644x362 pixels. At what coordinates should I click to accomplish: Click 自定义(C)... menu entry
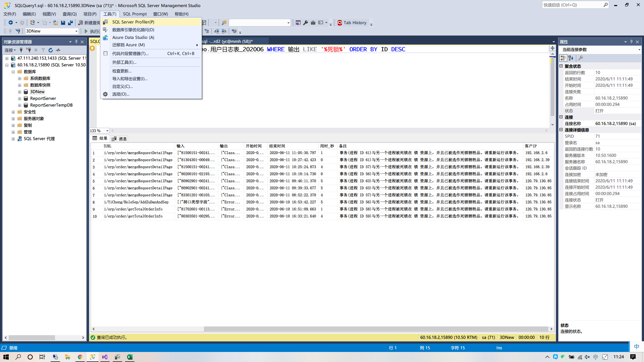click(x=151, y=86)
